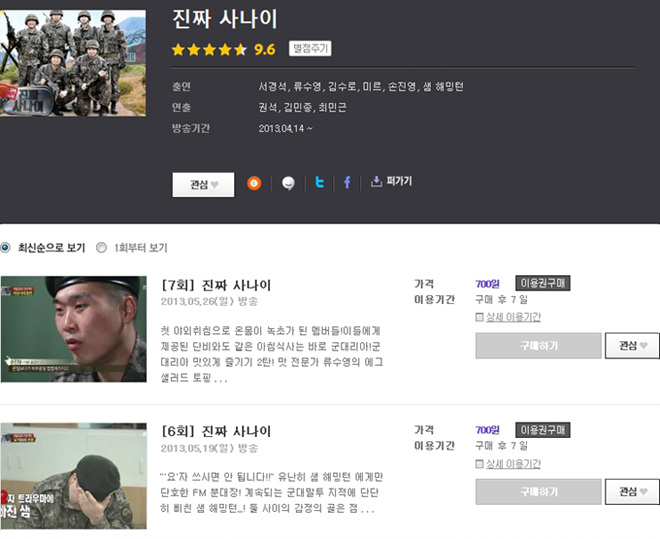Click the 별점주기 rating button

point(310,48)
